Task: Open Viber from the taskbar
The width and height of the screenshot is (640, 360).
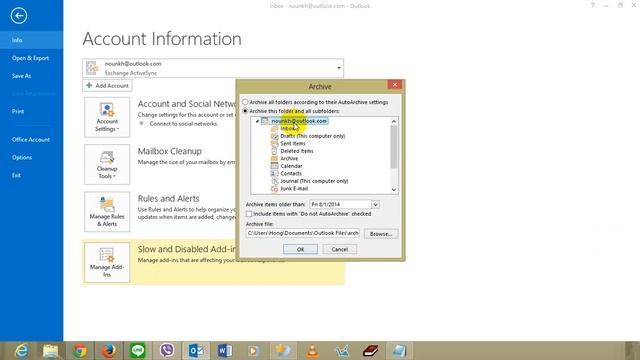Action: coord(167,351)
